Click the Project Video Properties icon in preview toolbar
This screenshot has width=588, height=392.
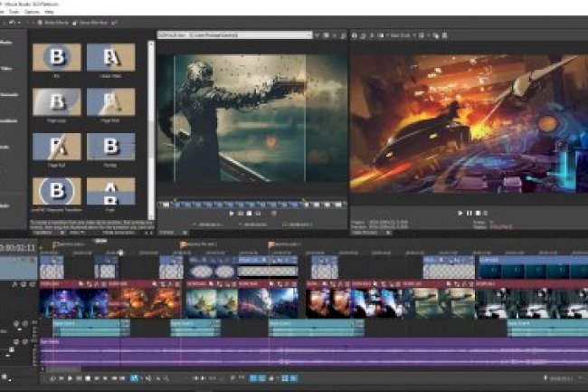(355, 35)
